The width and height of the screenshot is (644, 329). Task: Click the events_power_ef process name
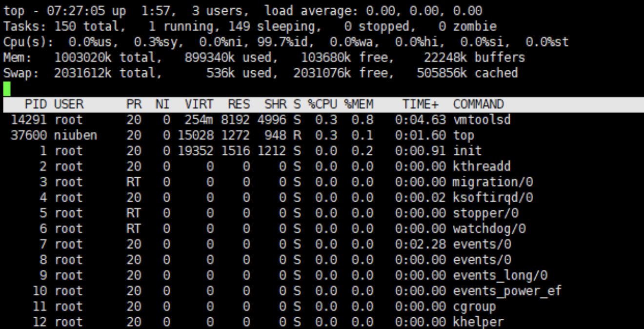coord(507,291)
